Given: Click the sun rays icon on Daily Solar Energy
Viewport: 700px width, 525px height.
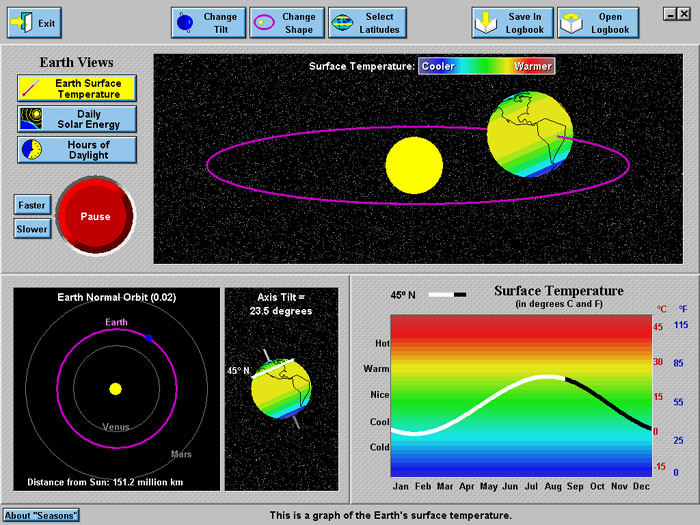Looking at the screenshot, I should pos(31,119).
